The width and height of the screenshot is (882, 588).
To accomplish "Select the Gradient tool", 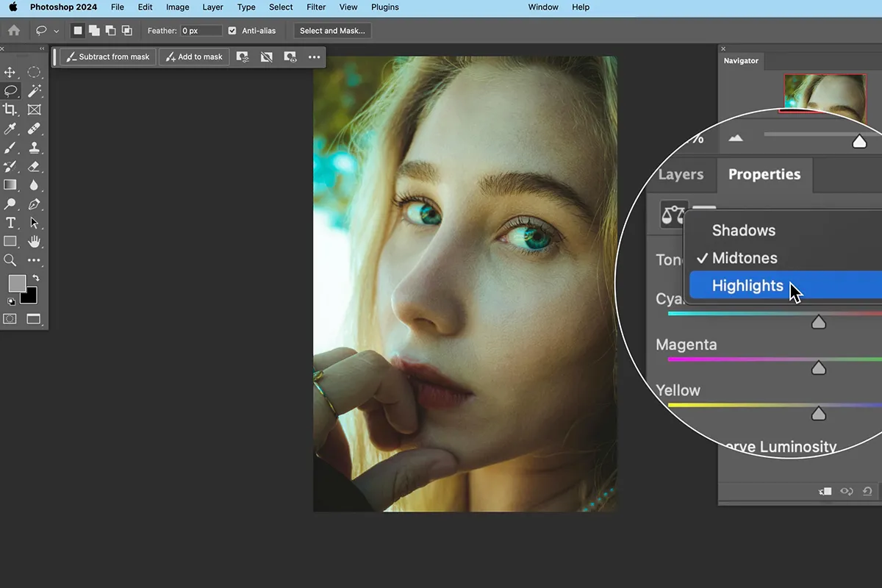I will tap(10, 185).
